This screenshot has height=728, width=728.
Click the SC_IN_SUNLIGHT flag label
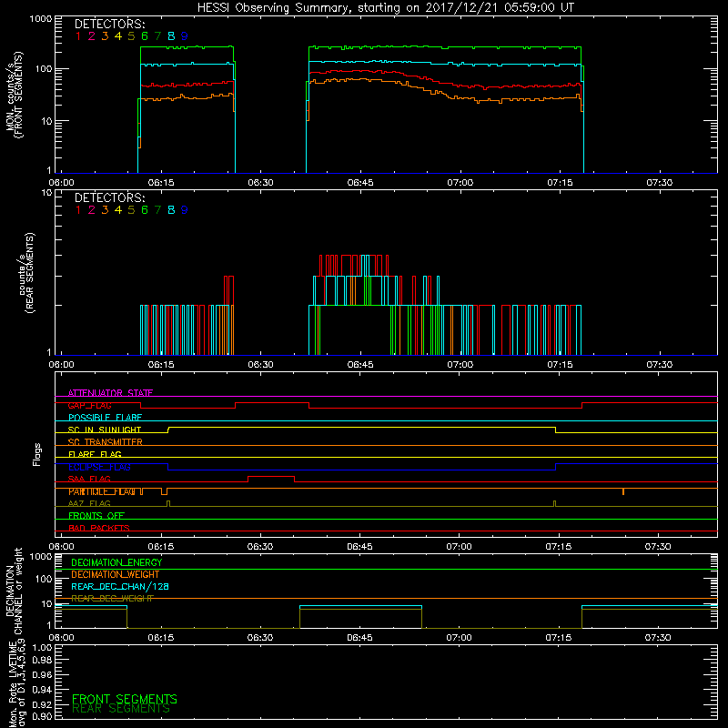pyautogui.click(x=105, y=430)
